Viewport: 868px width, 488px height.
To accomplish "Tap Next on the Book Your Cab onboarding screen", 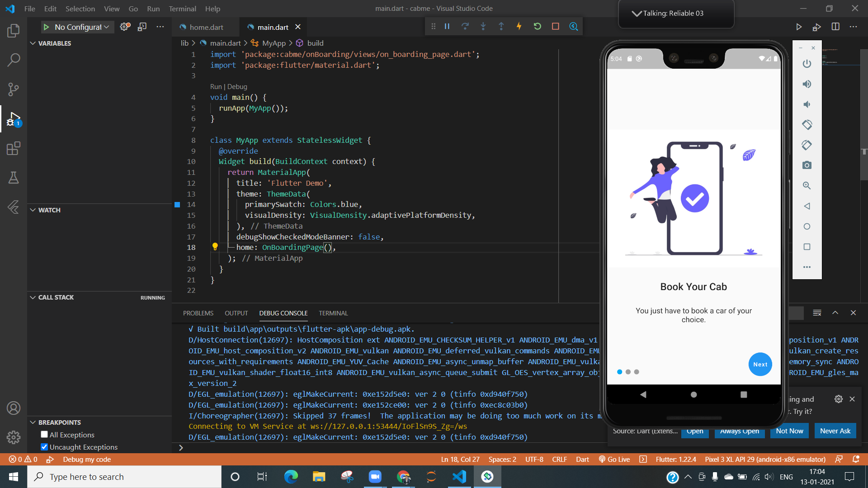I will coord(760,364).
